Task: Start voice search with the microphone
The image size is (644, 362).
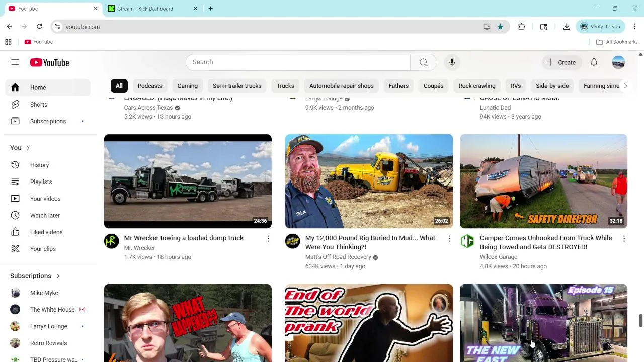Action: 452,62
